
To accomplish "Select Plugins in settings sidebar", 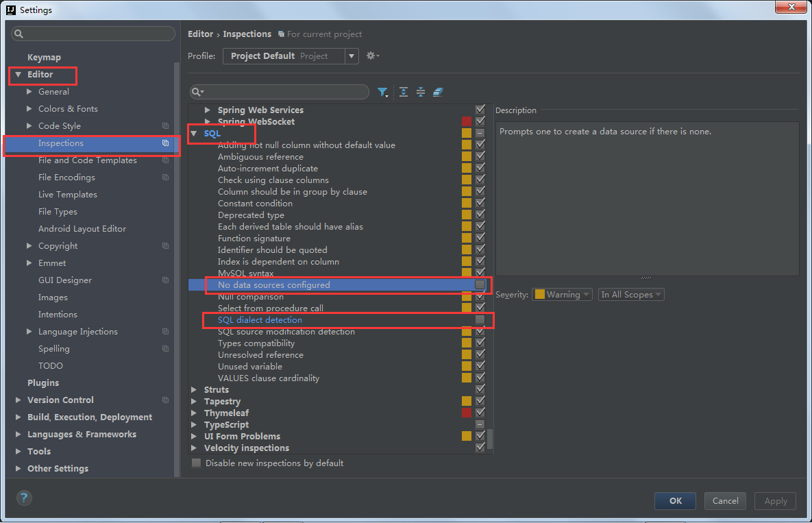I will point(43,382).
